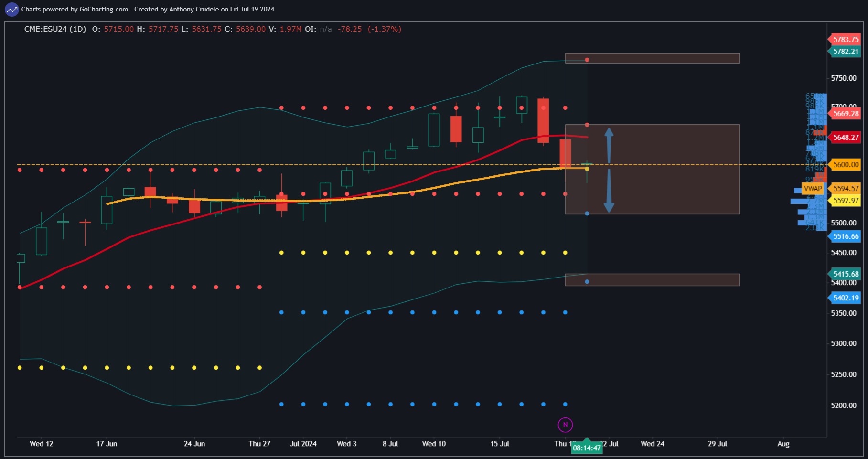Click the '8 Jul' date axis label
This screenshot has height=459, width=868.
click(390, 443)
